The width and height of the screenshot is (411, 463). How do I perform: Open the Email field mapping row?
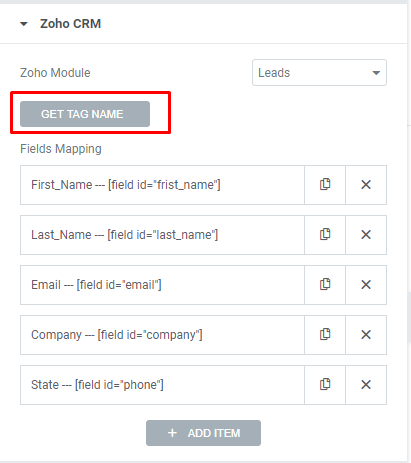[x=162, y=285]
